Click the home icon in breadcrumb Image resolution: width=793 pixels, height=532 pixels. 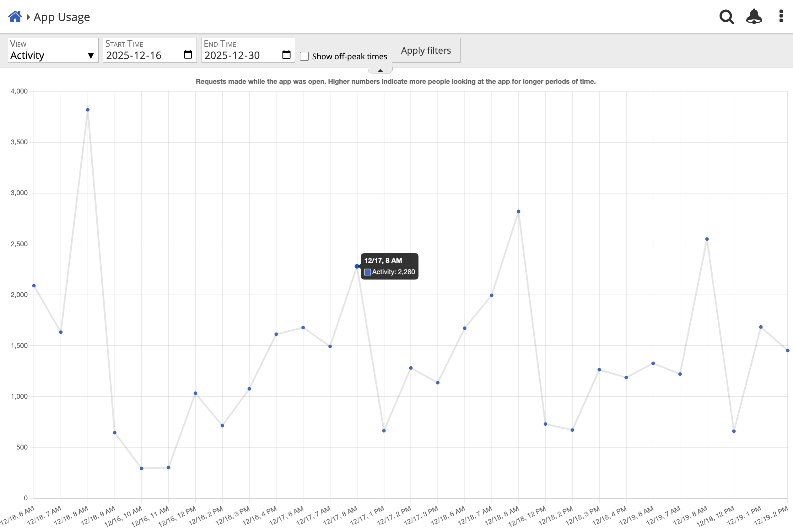(x=15, y=16)
